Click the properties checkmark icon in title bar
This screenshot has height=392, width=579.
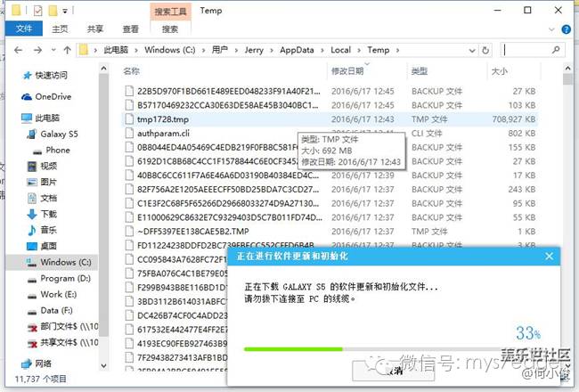tap(37, 11)
